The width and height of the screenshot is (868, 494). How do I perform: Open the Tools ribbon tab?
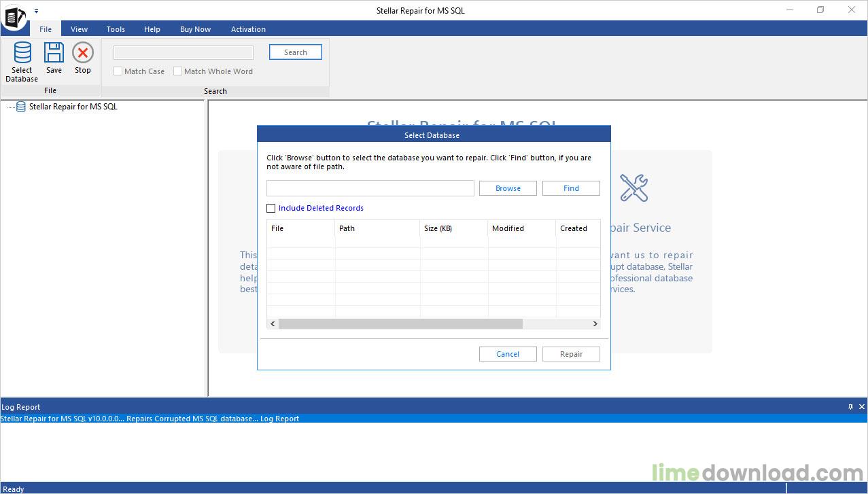[x=116, y=29]
